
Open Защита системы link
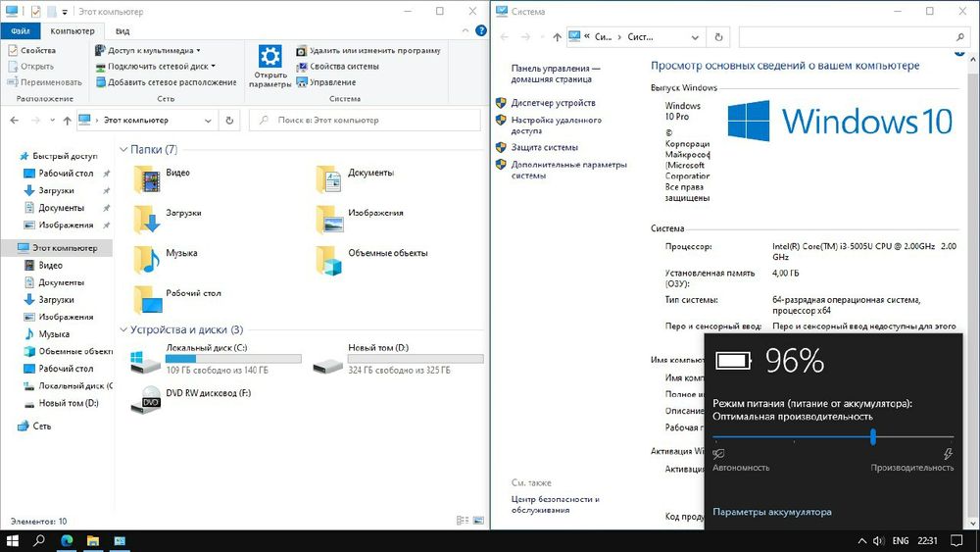point(544,147)
